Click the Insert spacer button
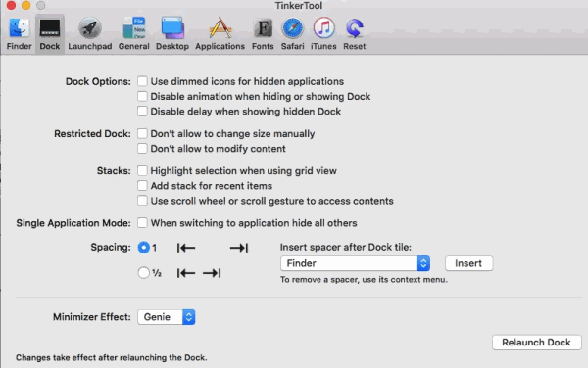This screenshot has height=368, width=588. 468,263
